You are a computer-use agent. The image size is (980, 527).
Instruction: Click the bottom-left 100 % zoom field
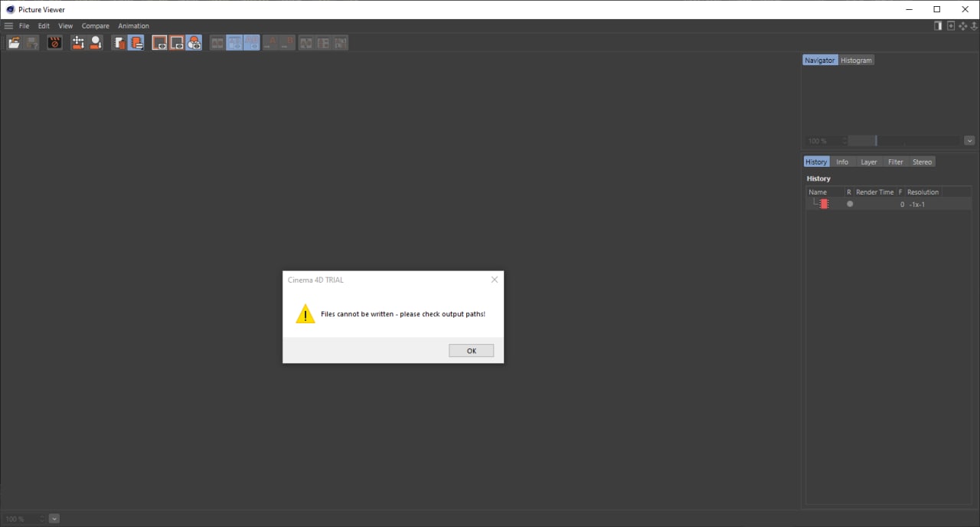[x=21, y=519]
